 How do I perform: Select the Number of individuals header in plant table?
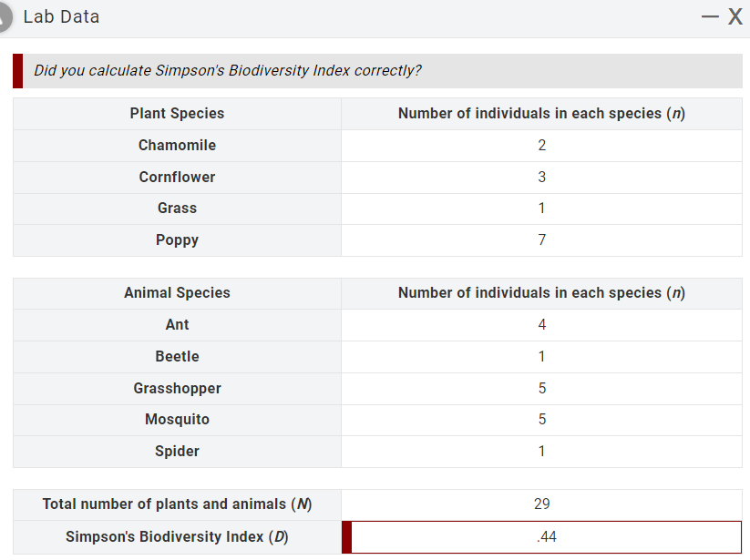pyautogui.click(x=542, y=113)
